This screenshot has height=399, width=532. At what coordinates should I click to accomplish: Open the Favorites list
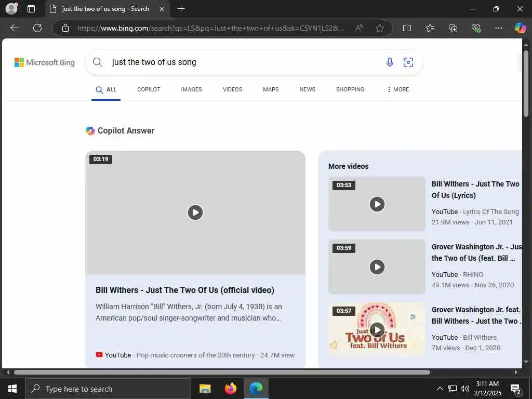point(430,28)
